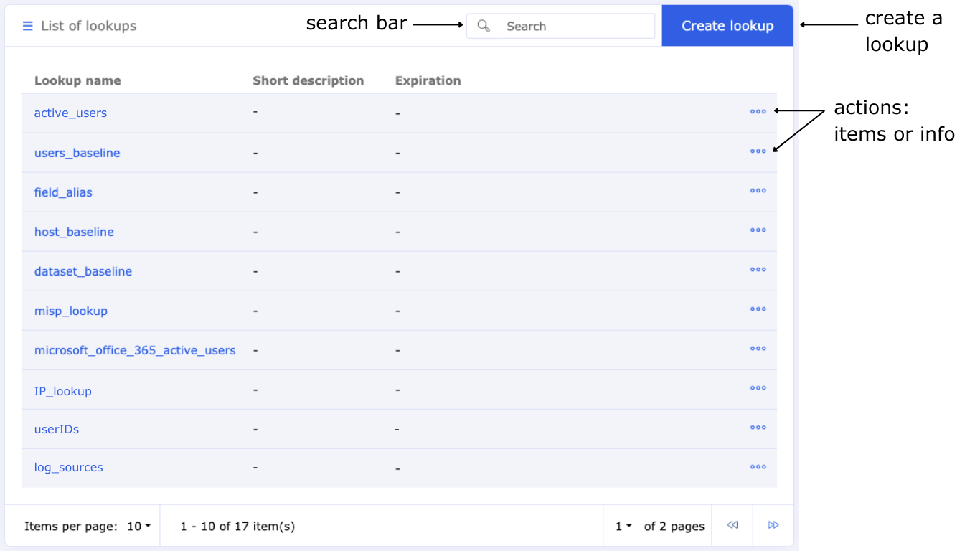Open actions menu for IP_lookup
The image size is (980, 551).
tap(758, 388)
